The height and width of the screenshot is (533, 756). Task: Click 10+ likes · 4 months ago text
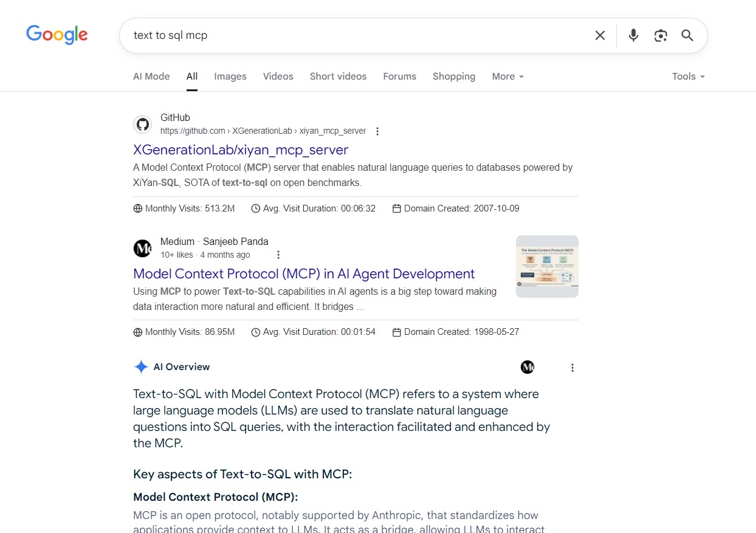point(205,255)
